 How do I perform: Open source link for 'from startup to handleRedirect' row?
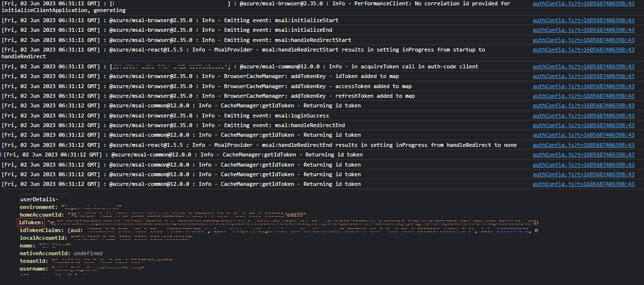pyautogui.click(x=583, y=50)
